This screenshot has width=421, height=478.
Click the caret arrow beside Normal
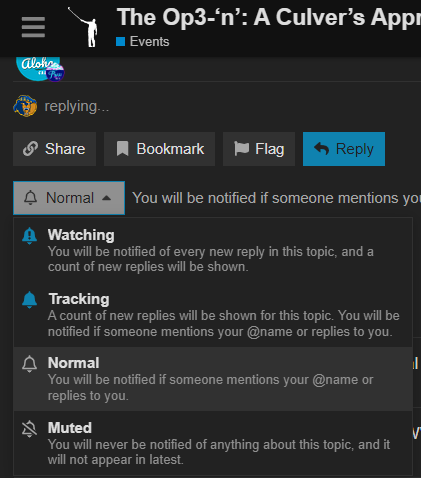pyautogui.click(x=106, y=198)
